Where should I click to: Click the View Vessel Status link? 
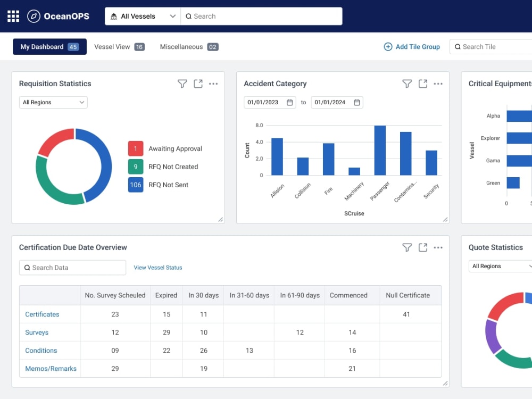pos(158,268)
